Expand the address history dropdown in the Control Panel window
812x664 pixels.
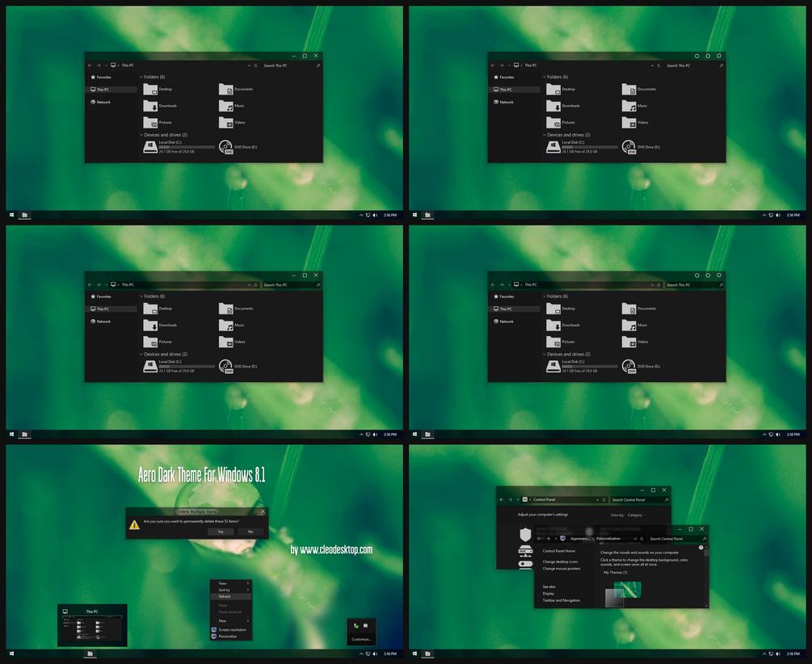tap(597, 500)
